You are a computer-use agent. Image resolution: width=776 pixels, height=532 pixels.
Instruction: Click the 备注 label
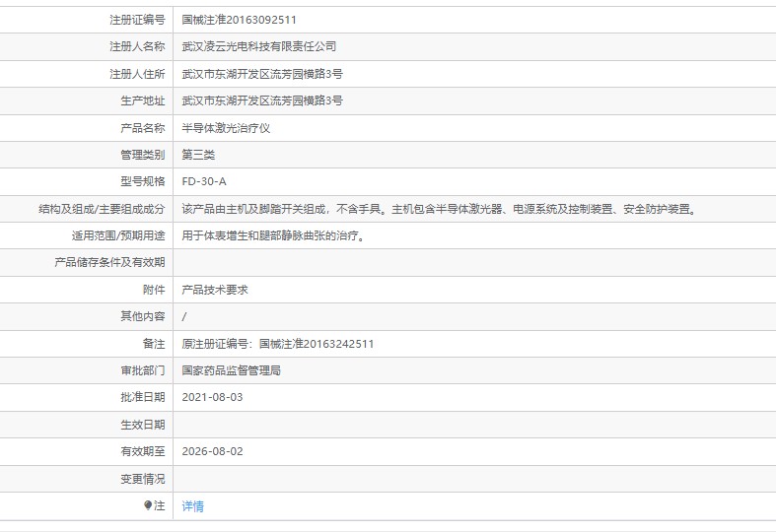[x=154, y=344]
